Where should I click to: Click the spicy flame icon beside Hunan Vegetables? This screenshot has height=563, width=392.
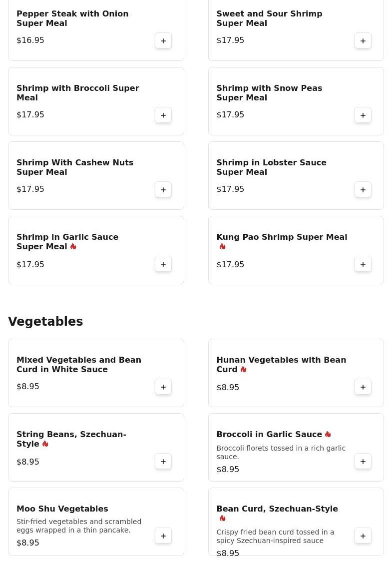click(244, 370)
